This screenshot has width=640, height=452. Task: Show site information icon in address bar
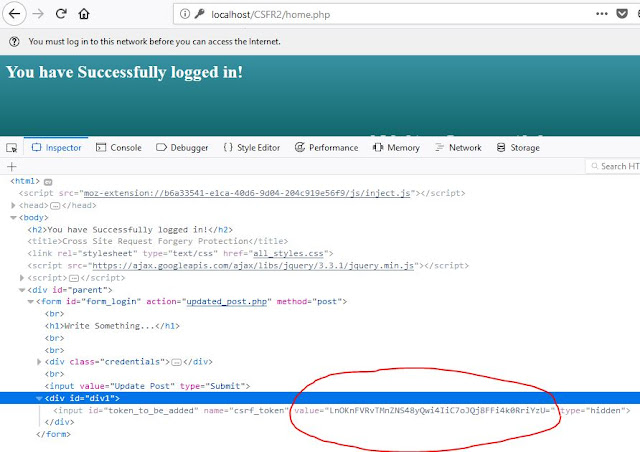pos(185,14)
